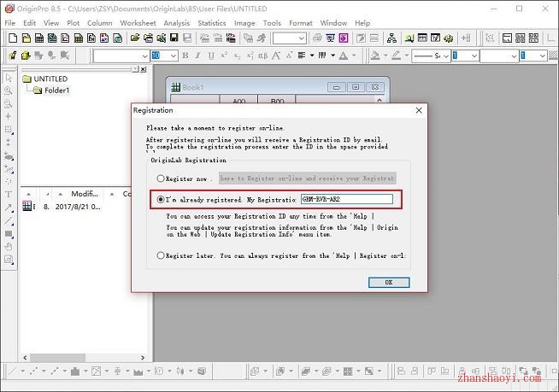The image size is (559, 392).
Task: Open the Image menu
Action: 244,23
